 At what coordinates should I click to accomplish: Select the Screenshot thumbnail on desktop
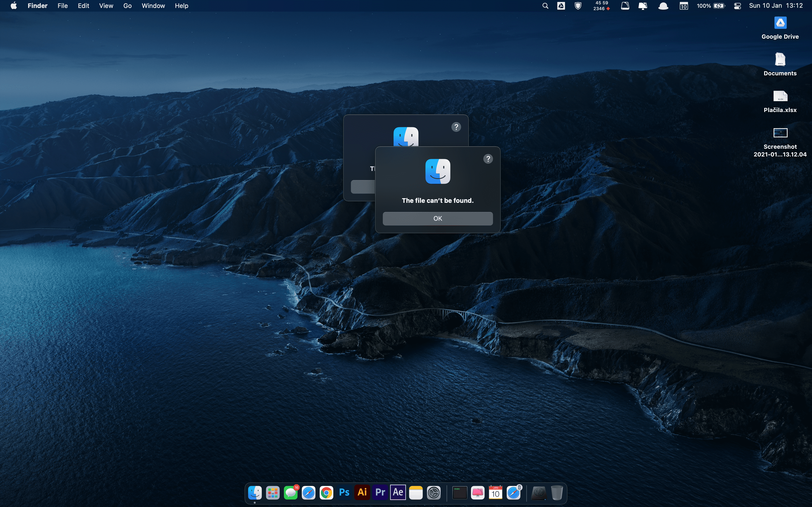pos(780,133)
